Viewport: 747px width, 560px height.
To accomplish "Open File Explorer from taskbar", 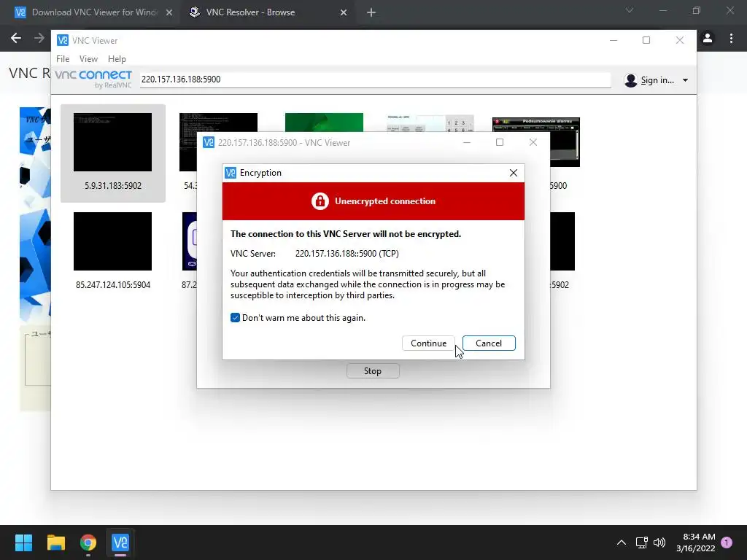I will pos(55,542).
